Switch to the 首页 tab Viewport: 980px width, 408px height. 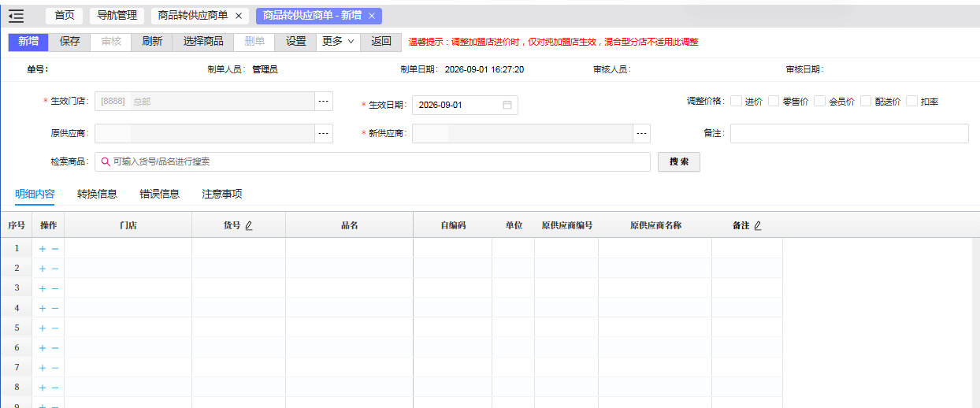click(x=65, y=16)
